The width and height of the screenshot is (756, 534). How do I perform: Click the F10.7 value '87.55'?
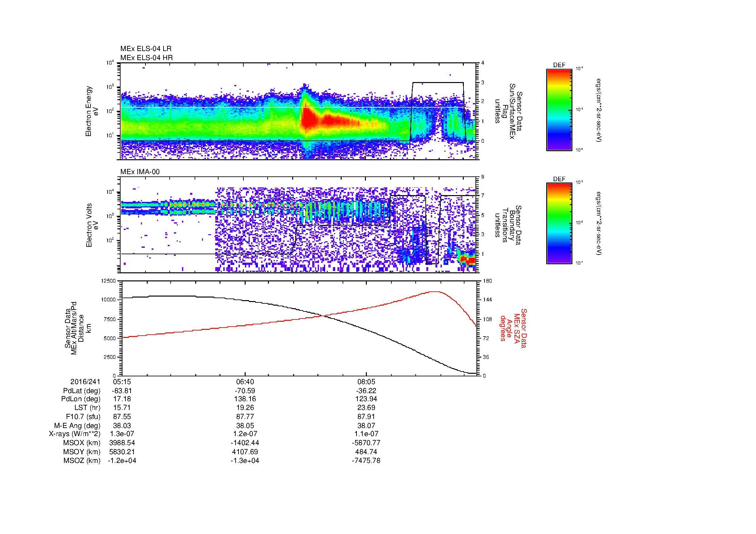(122, 416)
